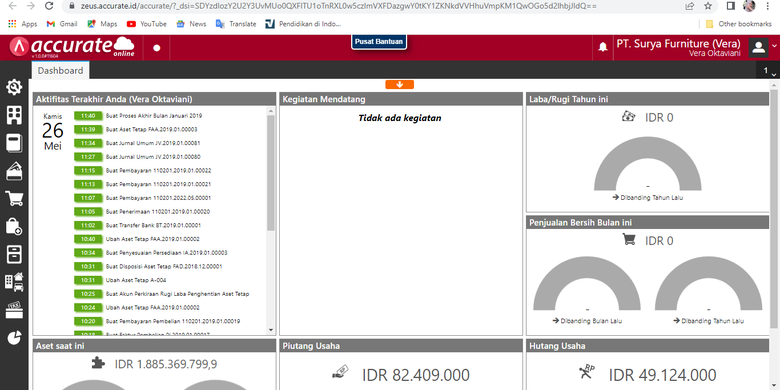Bookmark this page with the star icon
Viewport: 780px width, 390px height.
click(708, 6)
